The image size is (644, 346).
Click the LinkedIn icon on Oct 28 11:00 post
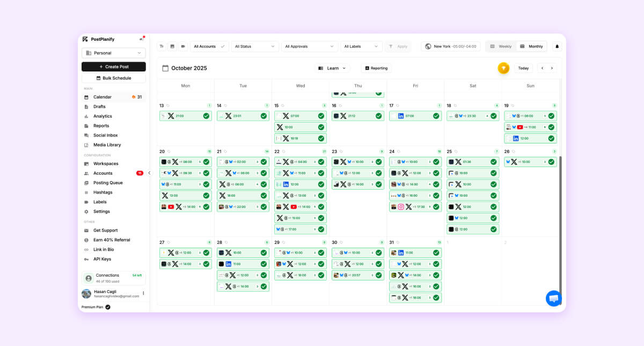click(228, 264)
